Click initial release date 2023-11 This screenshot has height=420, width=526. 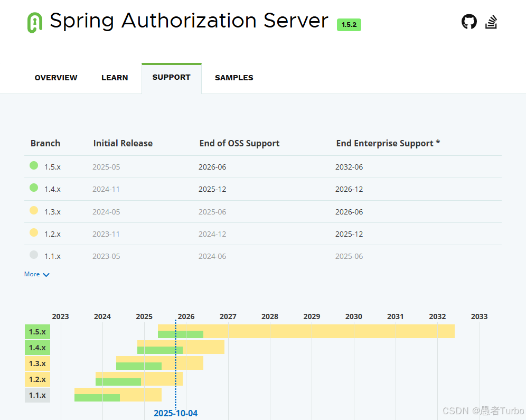point(106,234)
